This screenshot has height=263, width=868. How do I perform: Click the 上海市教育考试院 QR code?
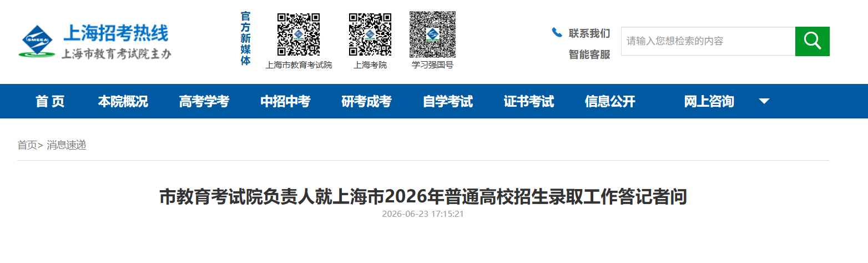[x=299, y=34]
